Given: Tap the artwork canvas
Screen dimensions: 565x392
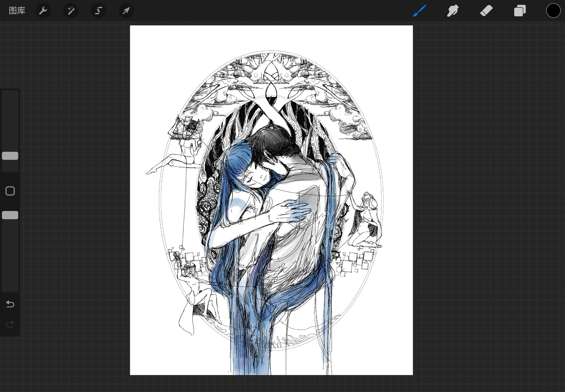Looking at the screenshot, I should click(x=271, y=200).
